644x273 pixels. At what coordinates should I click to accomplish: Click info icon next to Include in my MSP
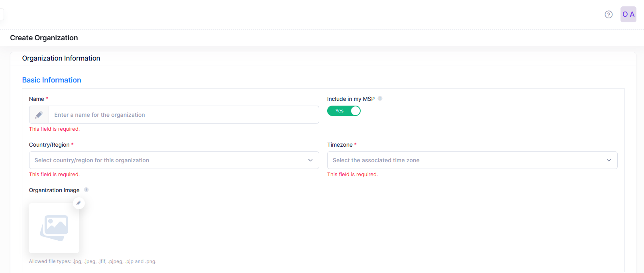pos(380,98)
